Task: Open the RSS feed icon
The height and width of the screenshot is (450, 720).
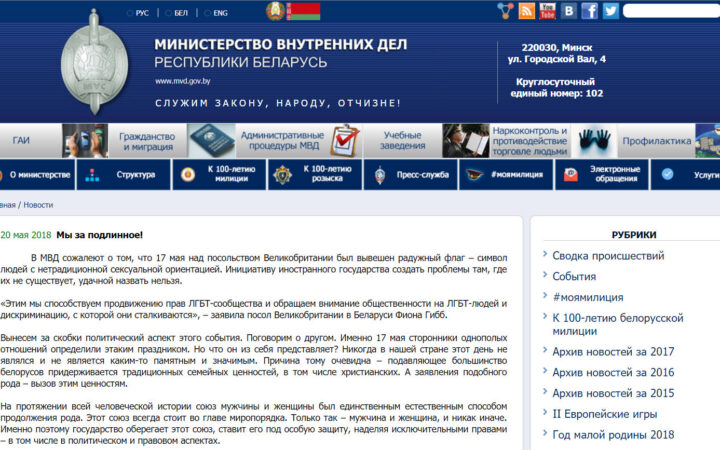Action: pyautogui.click(x=526, y=11)
